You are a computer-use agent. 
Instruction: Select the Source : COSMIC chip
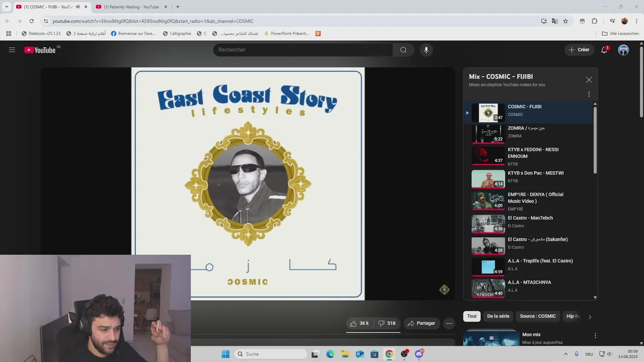coord(538,316)
